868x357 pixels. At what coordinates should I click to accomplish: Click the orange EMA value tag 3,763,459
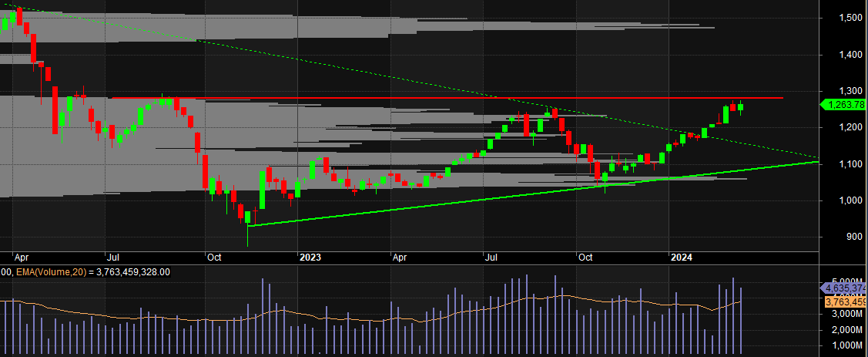tap(845, 302)
